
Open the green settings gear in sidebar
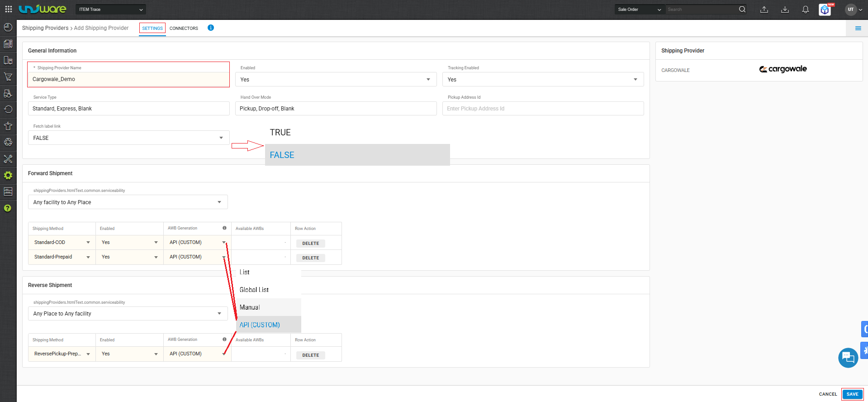pos(8,175)
